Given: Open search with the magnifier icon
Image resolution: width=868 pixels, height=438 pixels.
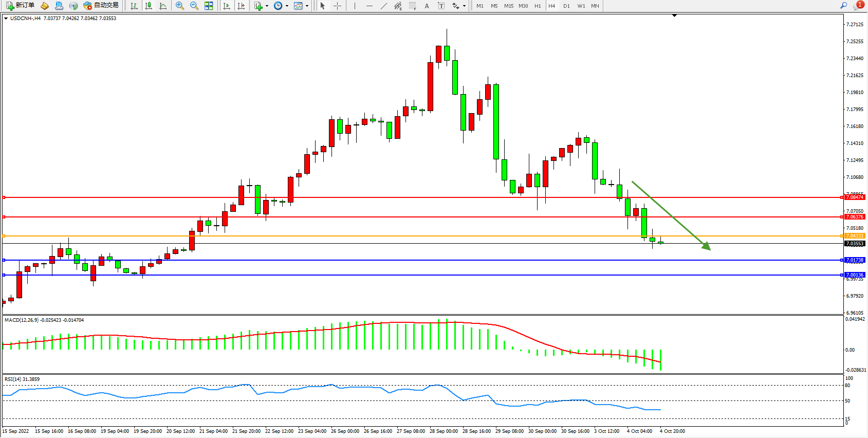Looking at the screenshot, I should coord(843,6).
